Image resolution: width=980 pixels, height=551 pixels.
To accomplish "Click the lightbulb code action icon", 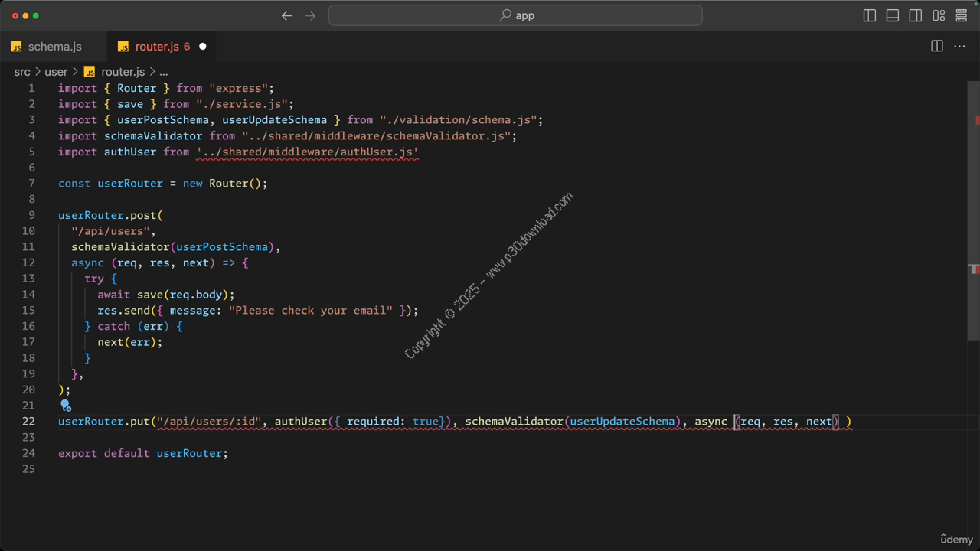I will [65, 406].
